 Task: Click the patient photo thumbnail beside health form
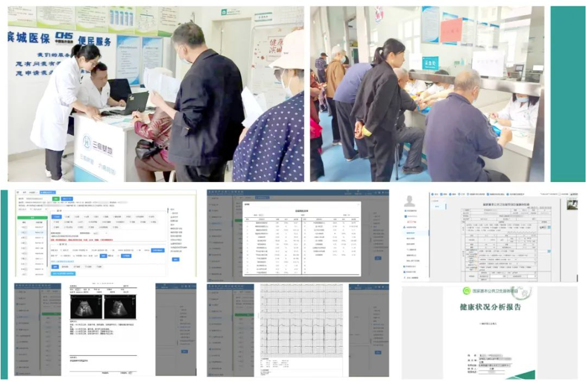pos(572,204)
